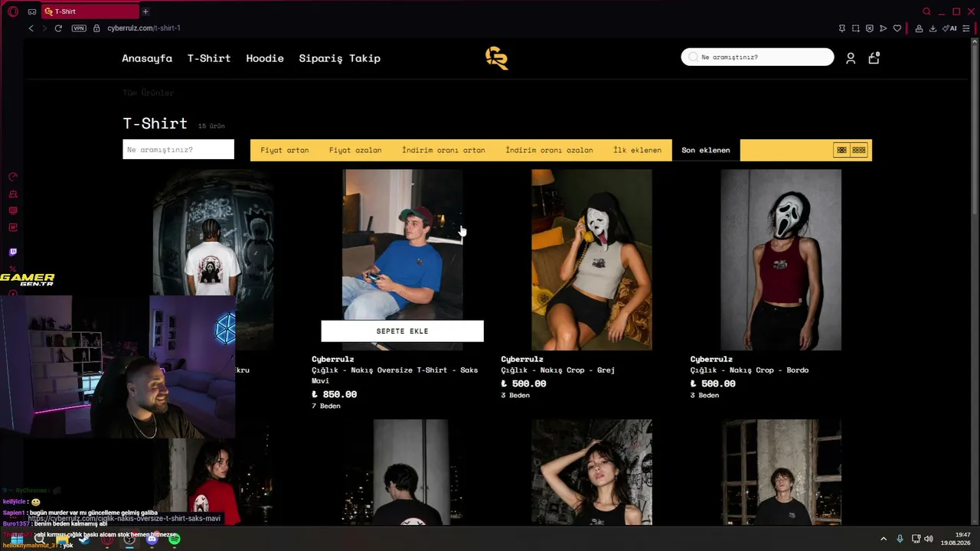Click the SEPETE EKLE button
Viewport: 980px width, 551px height.
(403, 331)
